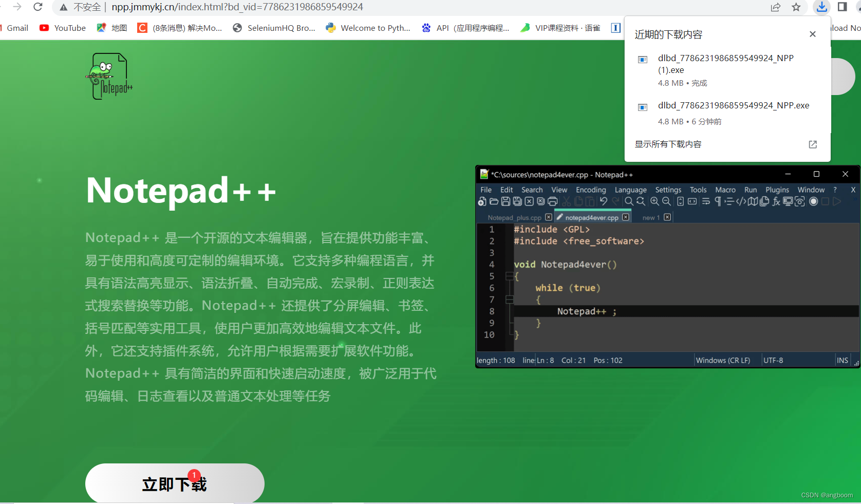Click the monitor icon in Notepad++ toolbar
The image size is (861, 504).
pyautogui.click(x=788, y=201)
